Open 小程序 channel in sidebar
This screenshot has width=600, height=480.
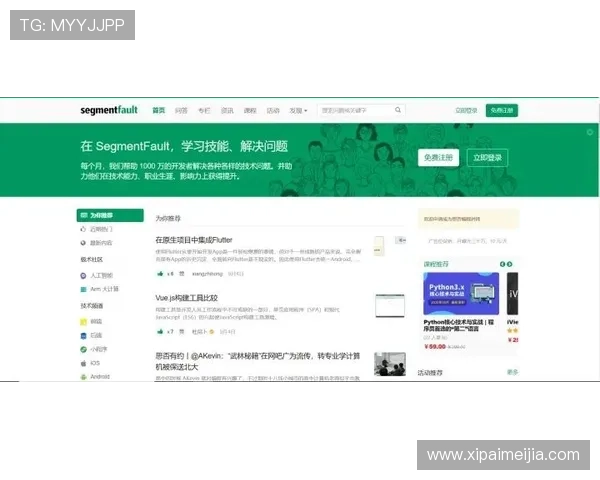coord(94,349)
